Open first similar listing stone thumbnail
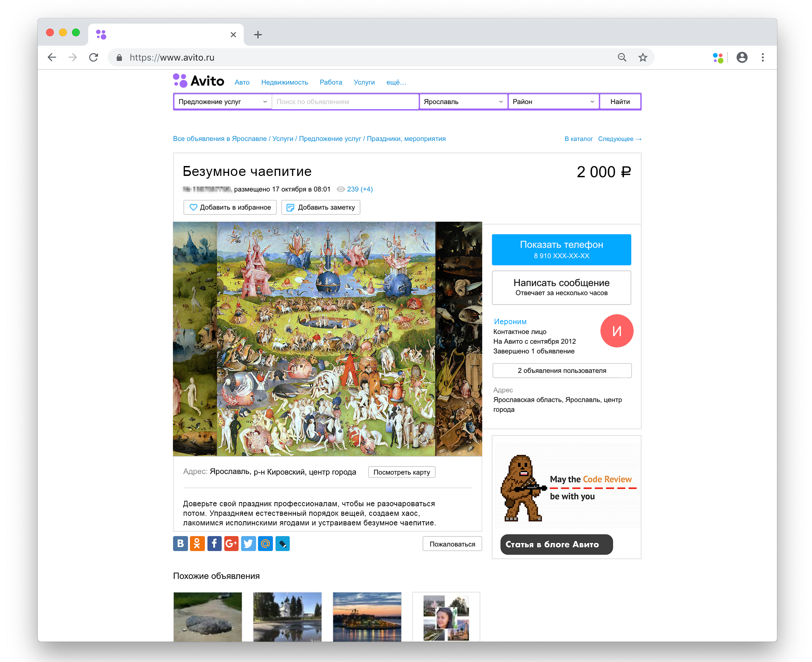The height and width of the screenshot is (662, 812). pos(207,617)
